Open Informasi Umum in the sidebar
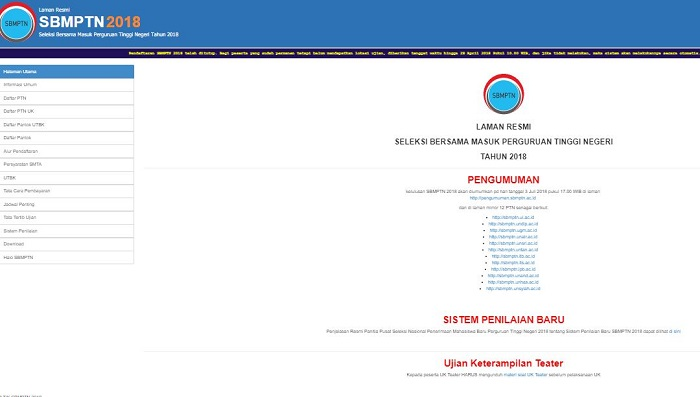 tap(67, 85)
